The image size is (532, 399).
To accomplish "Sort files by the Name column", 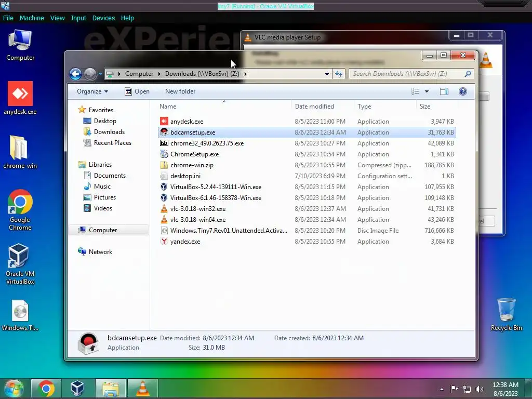I will [x=224, y=106].
